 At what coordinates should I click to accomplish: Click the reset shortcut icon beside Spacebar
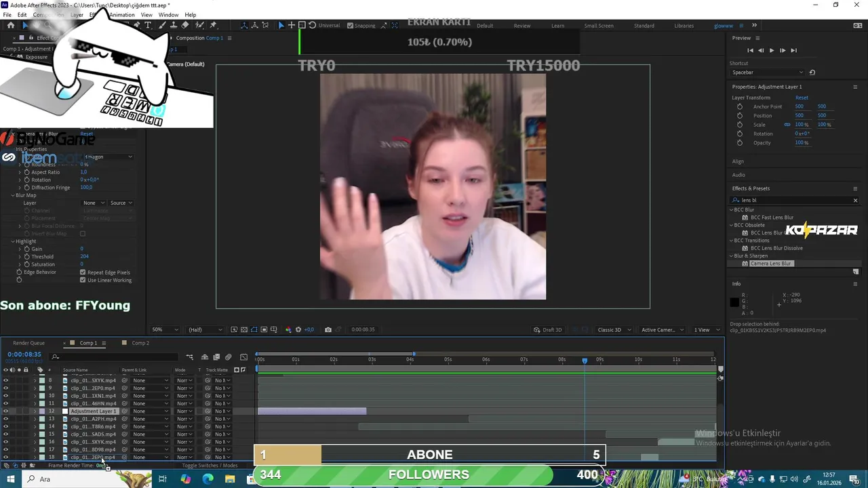click(x=812, y=73)
